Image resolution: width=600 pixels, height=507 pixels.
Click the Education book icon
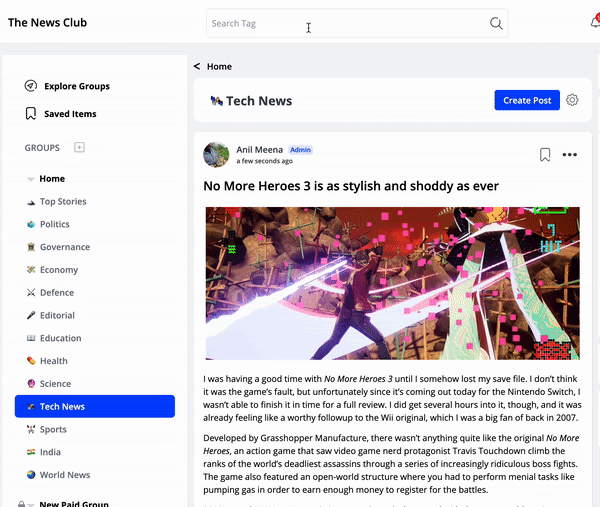tap(31, 338)
